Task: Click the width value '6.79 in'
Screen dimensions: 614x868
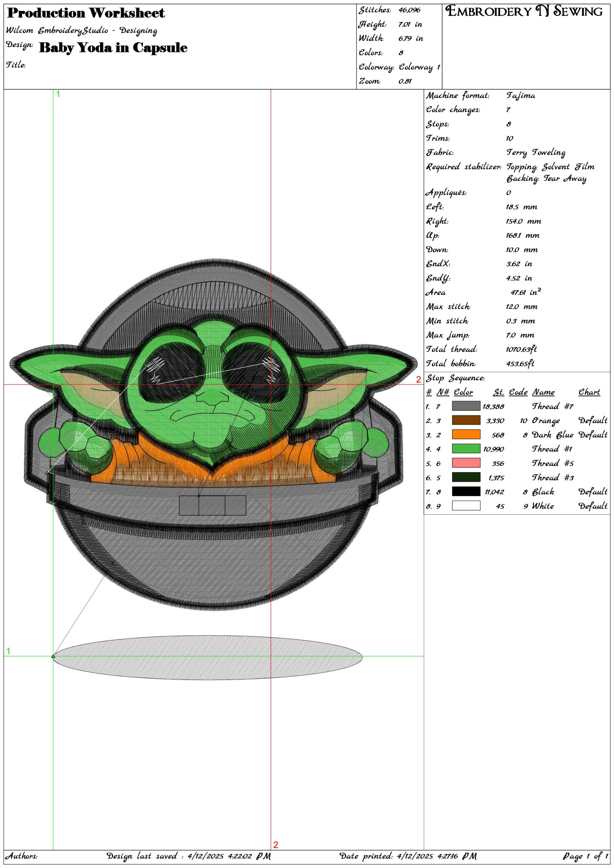Action: tap(410, 39)
